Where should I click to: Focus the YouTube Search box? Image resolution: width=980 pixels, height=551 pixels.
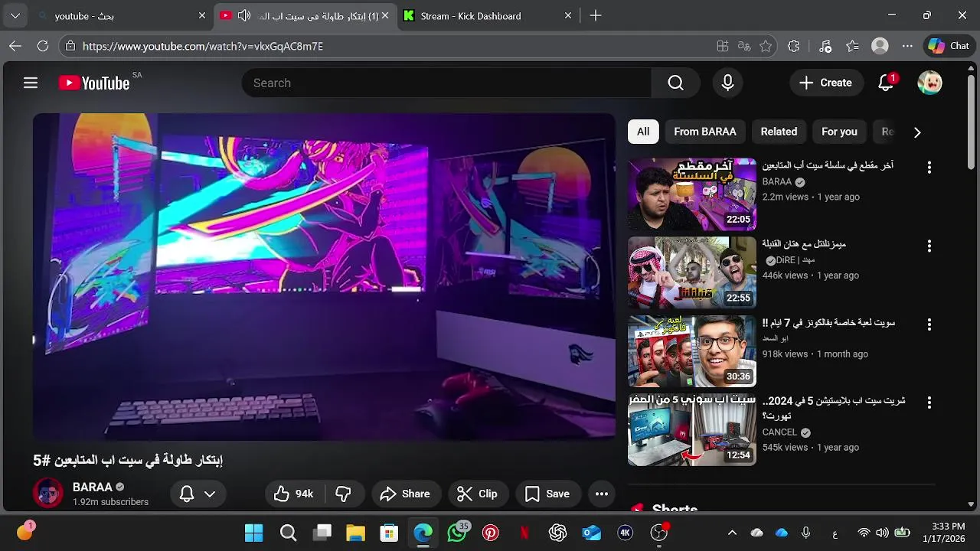(x=446, y=83)
